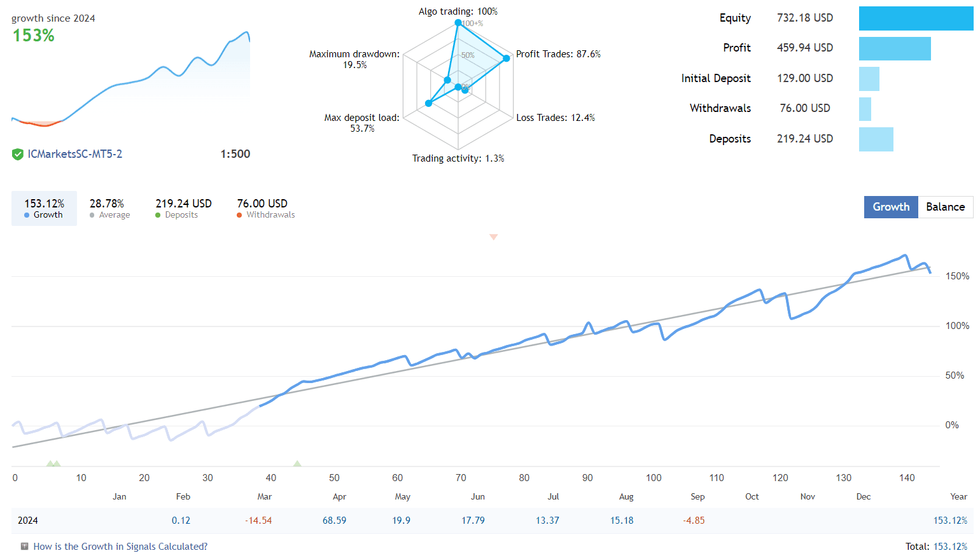
Task: Toggle the Average 28.78% series
Action: pos(109,208)
